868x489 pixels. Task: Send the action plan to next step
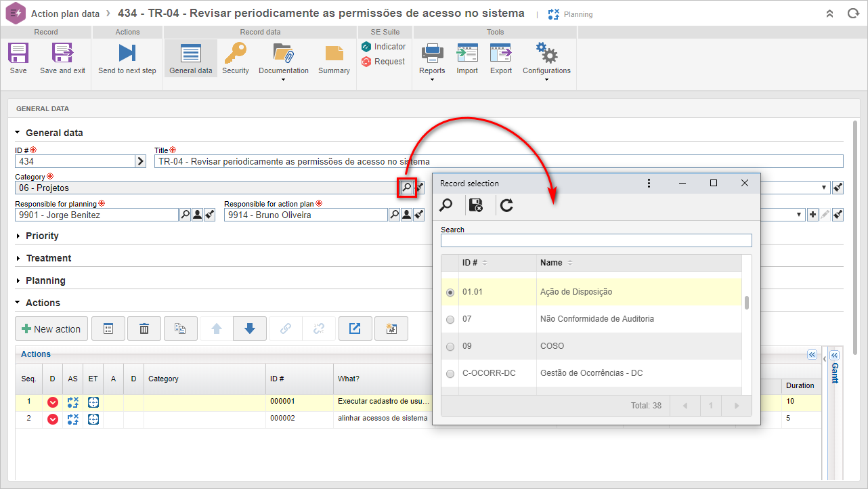(127, 58)
